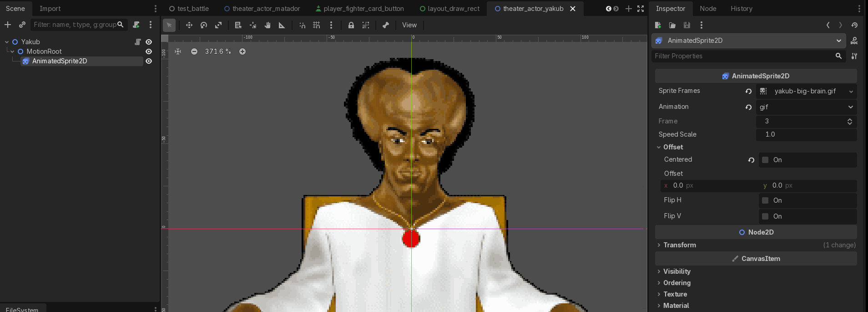This screenshot has width=868, height=312.
Task: Go to the previous scene tab
Action: (x=609, y=9)
